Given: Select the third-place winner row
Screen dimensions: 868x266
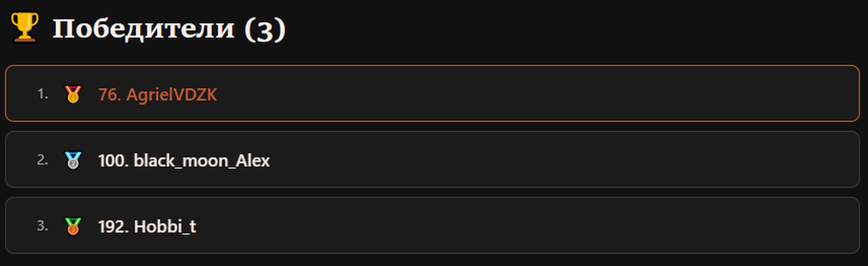Looking at the screenshot, I should (432, 225).
